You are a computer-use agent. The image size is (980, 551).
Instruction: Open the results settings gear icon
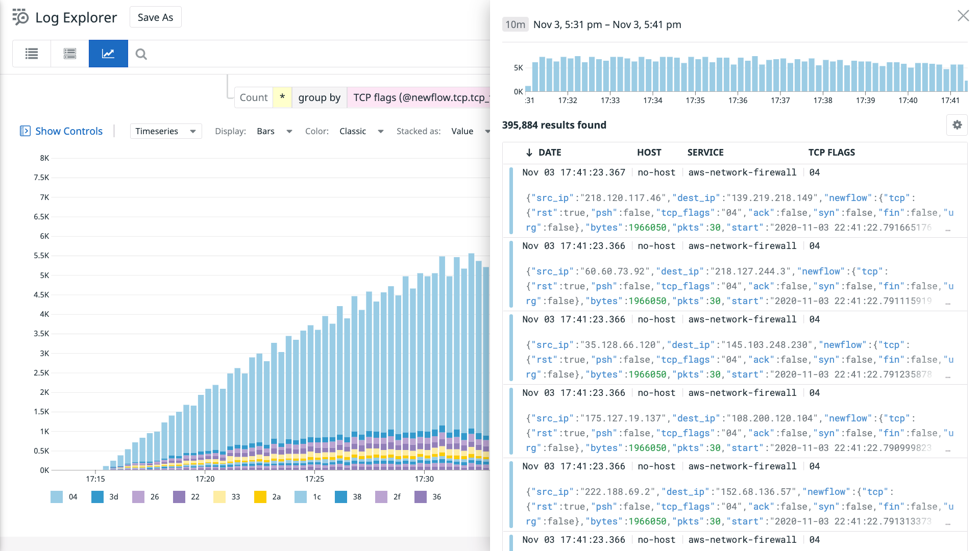point(957,125)
